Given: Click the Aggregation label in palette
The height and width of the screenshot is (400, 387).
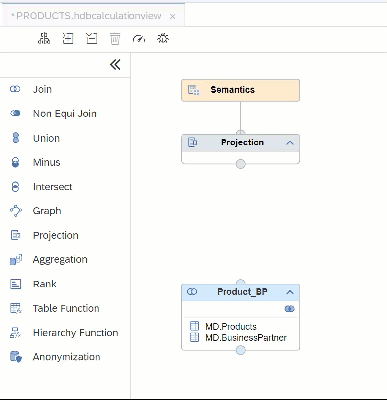Looking at the screenshot, I should point(60,260).
